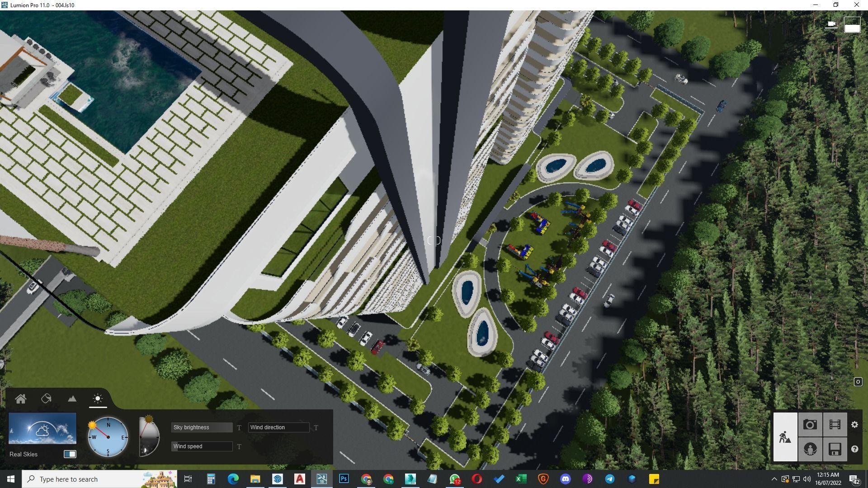
Task: Click the Real Skies preview thumbnail
Action: coord(42,428)
